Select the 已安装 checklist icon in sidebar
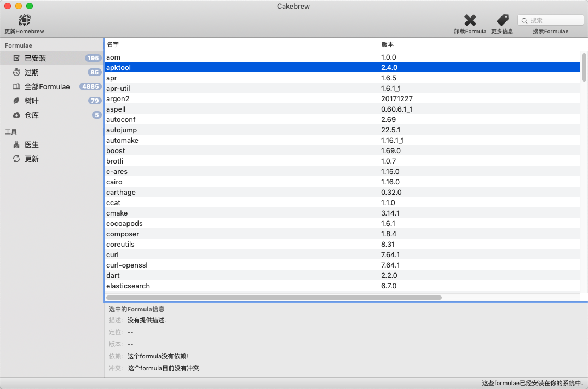588x389 pixels. (x=16, y=58)
